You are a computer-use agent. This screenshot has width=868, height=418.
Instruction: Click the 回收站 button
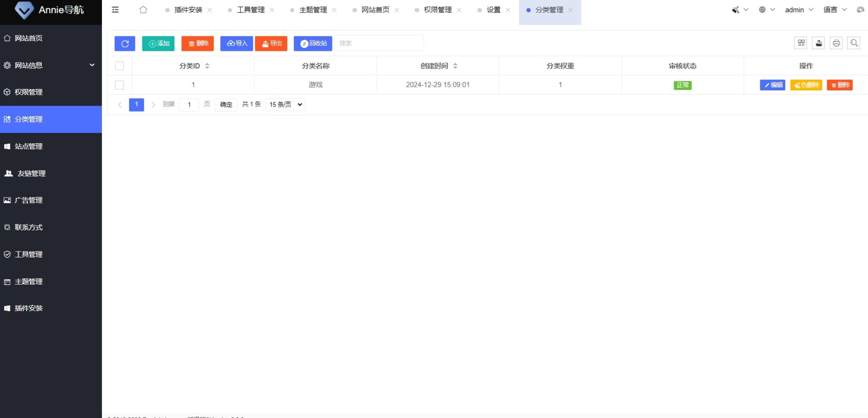tap(314, 43)
